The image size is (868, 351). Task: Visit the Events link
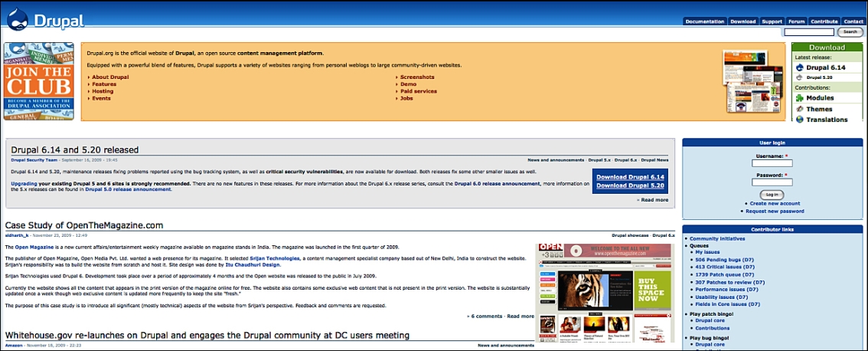coord(101,98)
